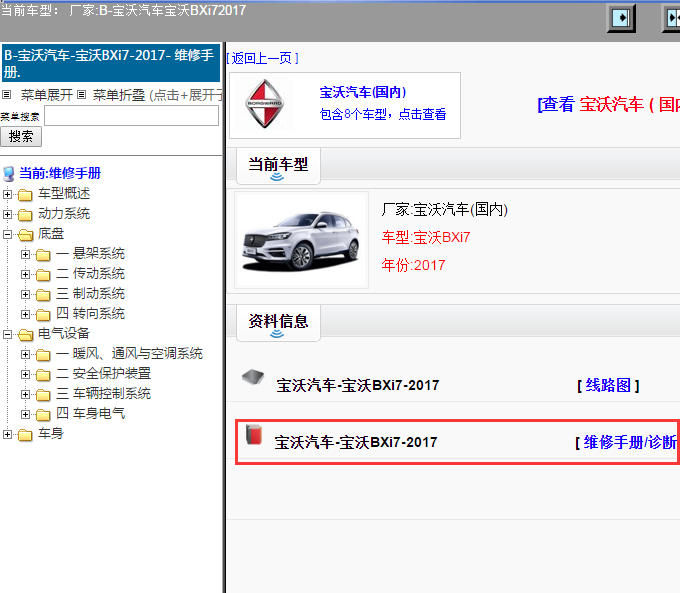
Task: Click the 安全保护装置 folder icon
Action: pyautogui.click(x=43, y=374)
